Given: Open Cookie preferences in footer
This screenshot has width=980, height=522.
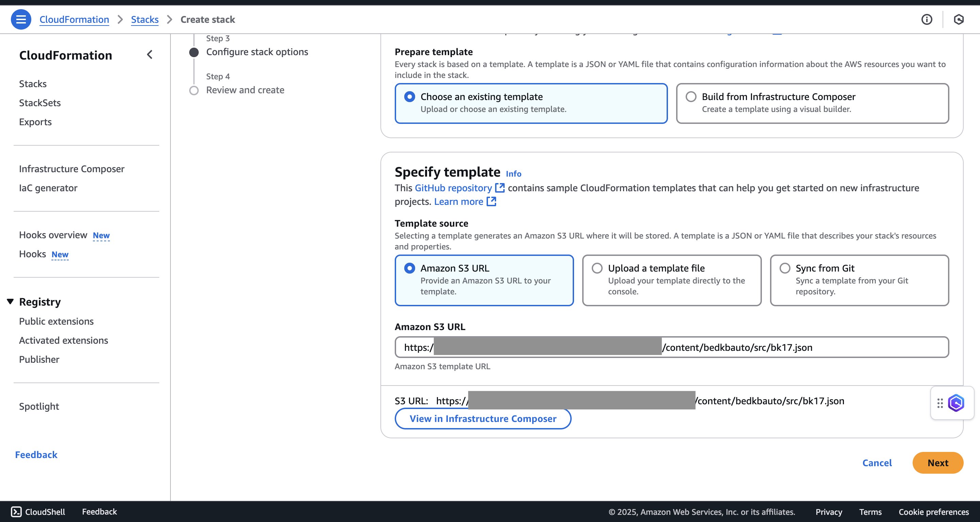Looking at the screenshot, I should click(934, 512).
